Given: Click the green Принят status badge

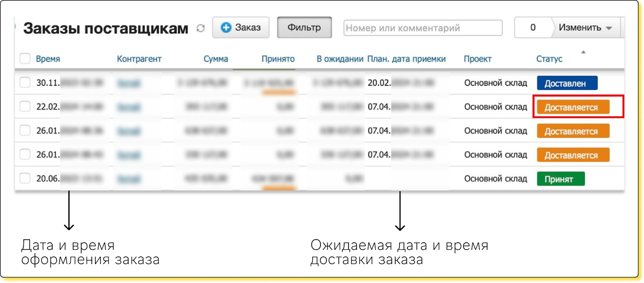Looking at the screenshot, I should click(x=560, y=179).
